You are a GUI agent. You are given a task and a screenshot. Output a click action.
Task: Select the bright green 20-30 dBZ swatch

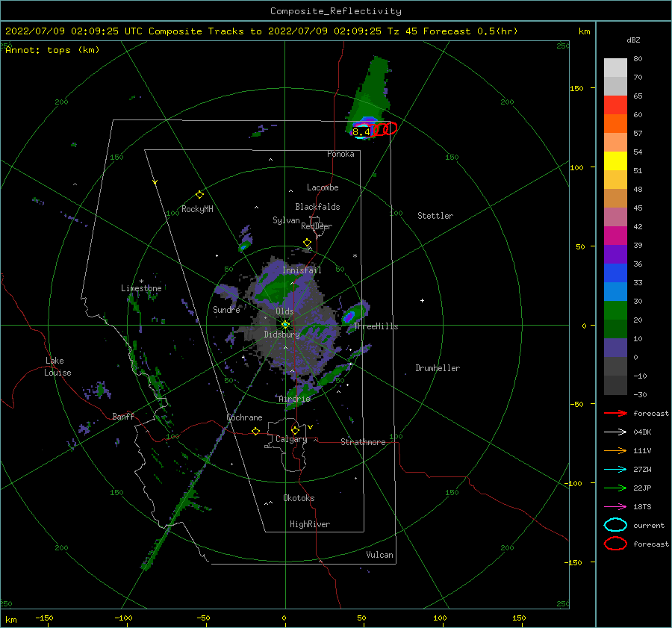tap(615, 310)
